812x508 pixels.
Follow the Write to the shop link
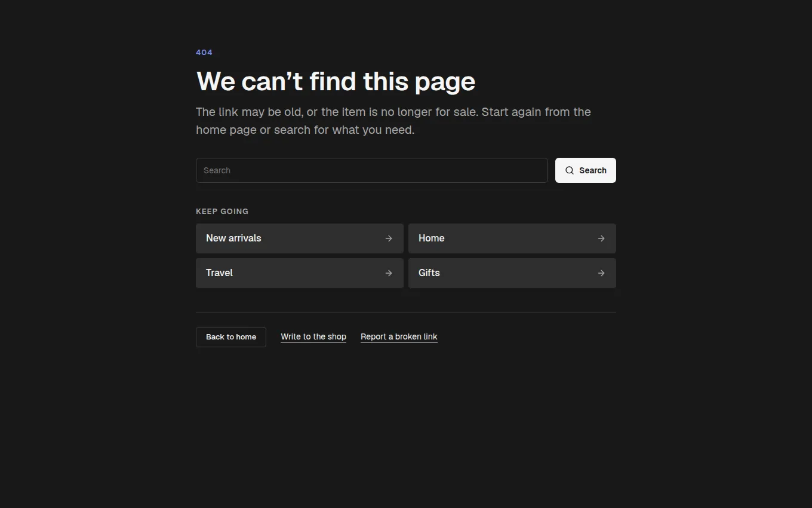[x=313, y=337]
